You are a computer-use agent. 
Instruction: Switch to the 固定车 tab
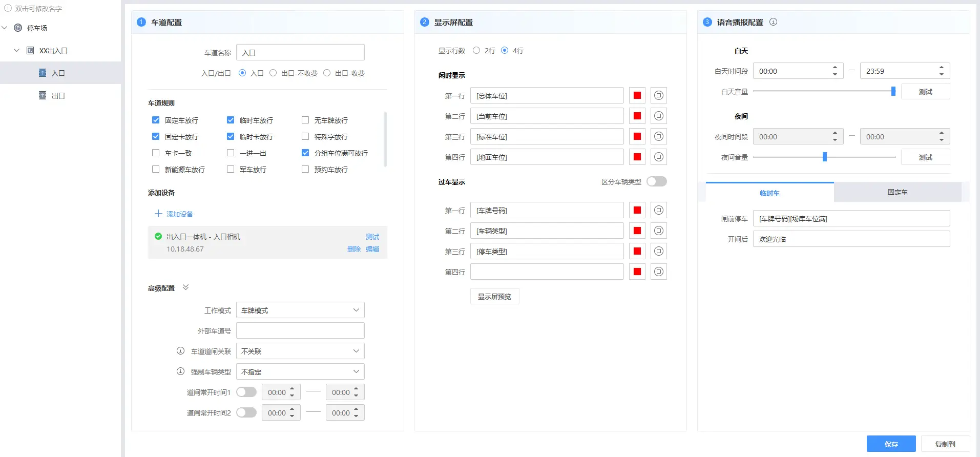[x=897, y=193]
